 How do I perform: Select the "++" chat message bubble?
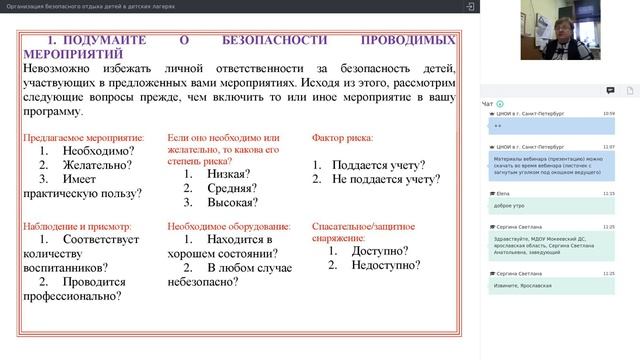pyautogui.click(x=551, y=126)
